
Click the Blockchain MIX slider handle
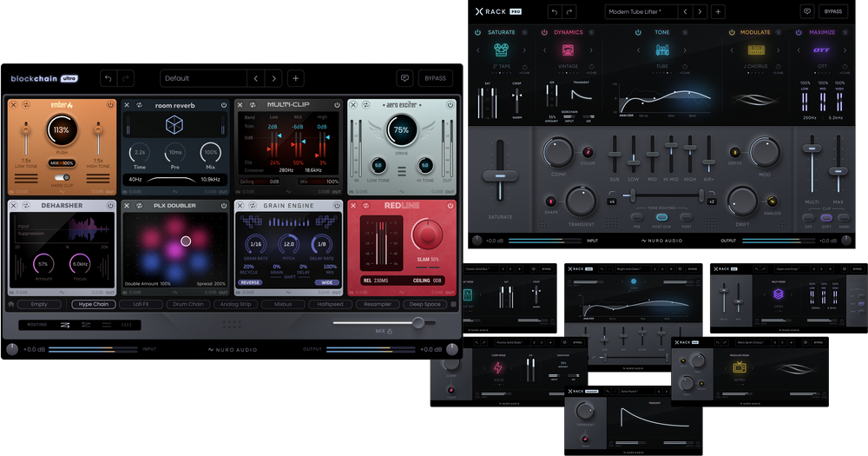[x=418, y=322]
